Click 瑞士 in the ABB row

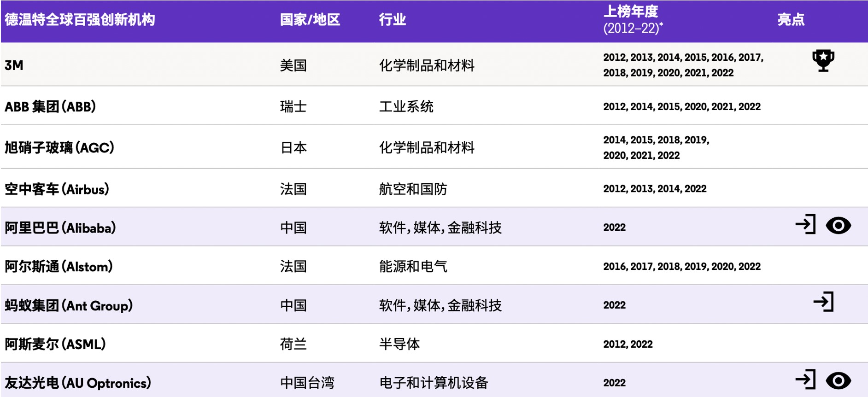[x=293, y=107]
